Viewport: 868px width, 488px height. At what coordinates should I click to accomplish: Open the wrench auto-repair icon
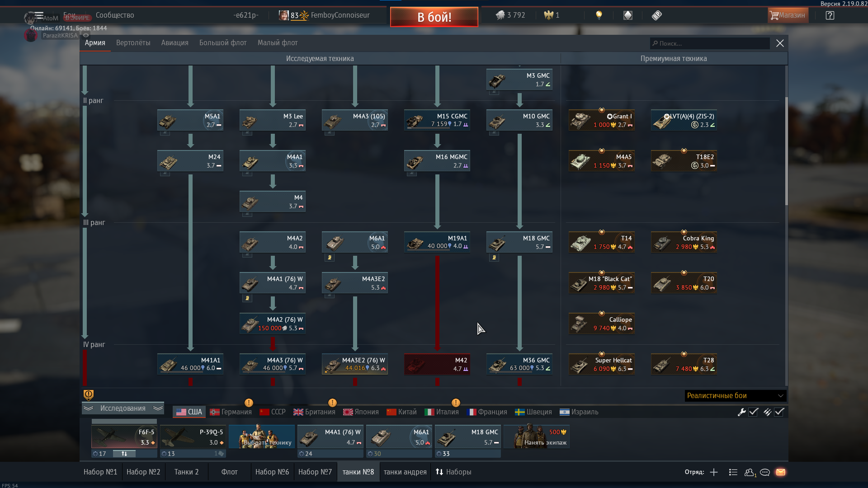(x=742, y=412)
